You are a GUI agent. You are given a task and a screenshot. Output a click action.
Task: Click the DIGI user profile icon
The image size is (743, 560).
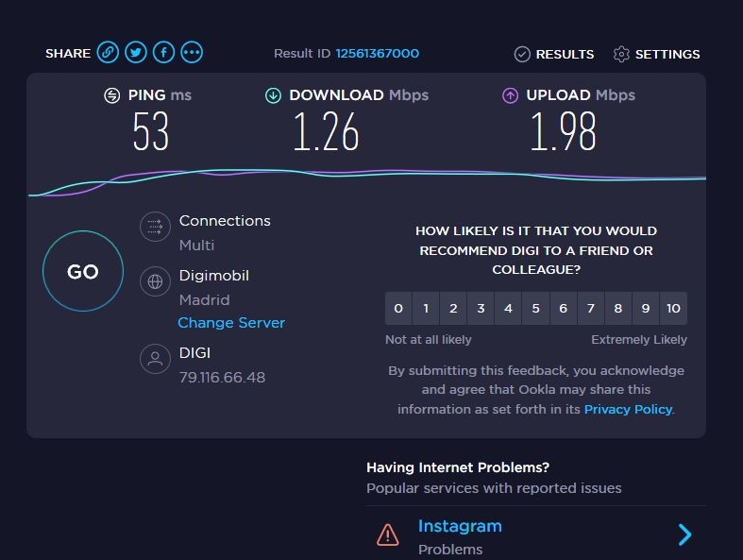click(153, 359)
